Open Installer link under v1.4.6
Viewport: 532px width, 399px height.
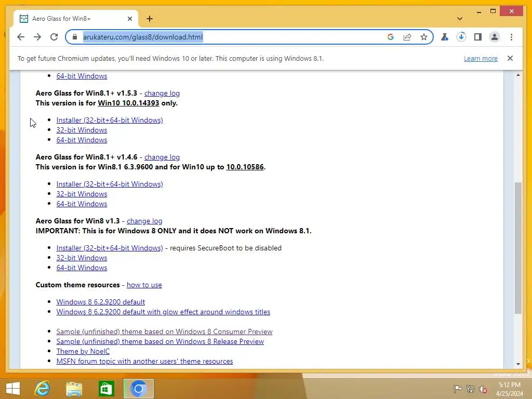click(x=110, y=184)
